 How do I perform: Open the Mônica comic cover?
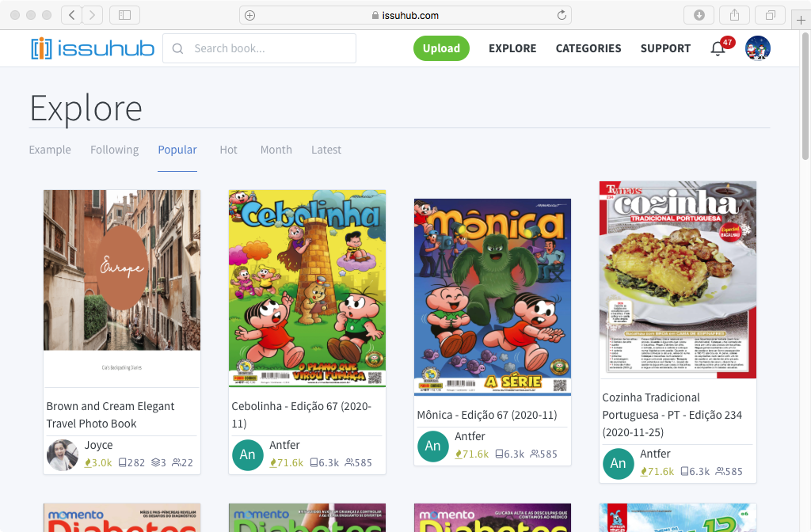pyautogui.click(x=493, y=297)
